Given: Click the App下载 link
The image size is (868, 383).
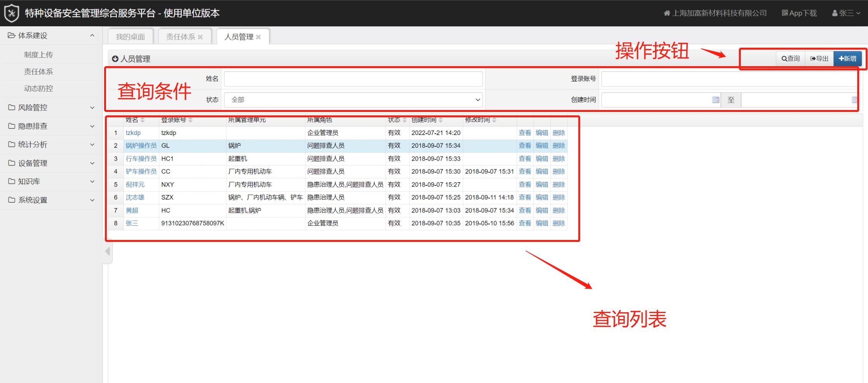Looking at the screenshot, I should point(799,13).
